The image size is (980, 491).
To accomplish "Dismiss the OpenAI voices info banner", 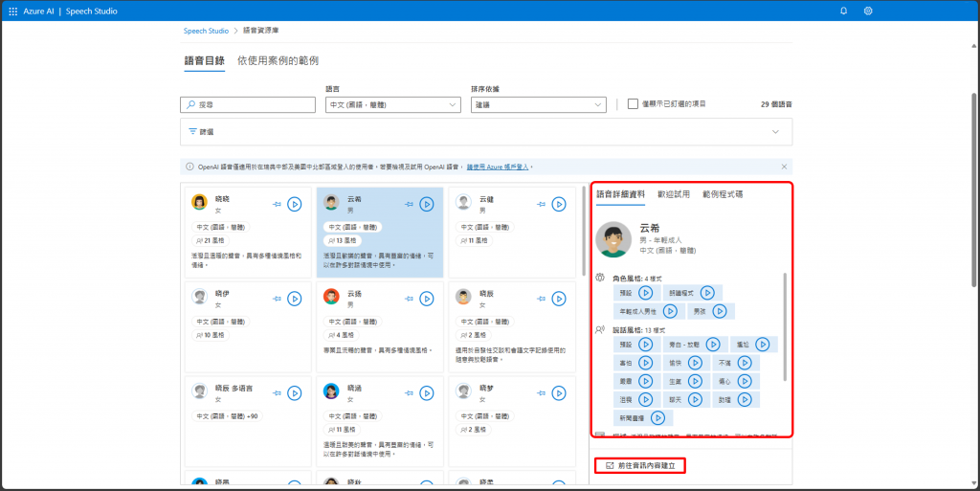I will [784, 167].
